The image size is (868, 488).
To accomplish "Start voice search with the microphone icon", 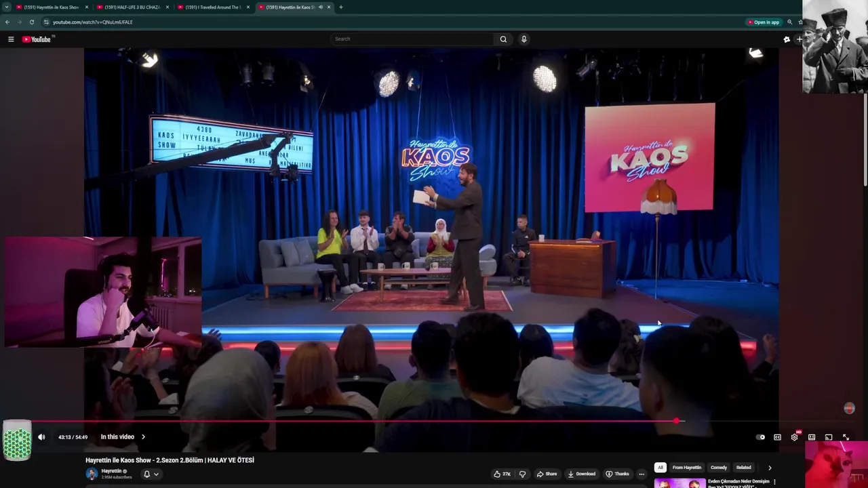I will click(524, 39).
